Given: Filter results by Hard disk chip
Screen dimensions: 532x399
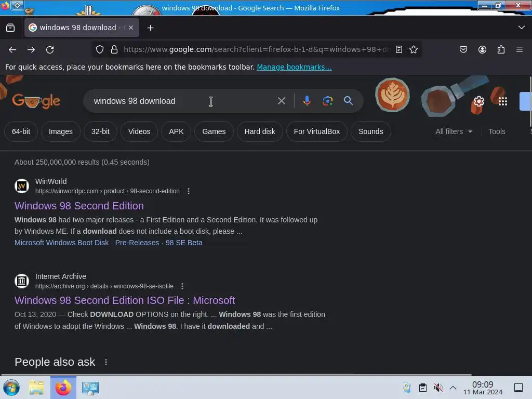Looking at the screenshot, I should click(x=260, y=131).
